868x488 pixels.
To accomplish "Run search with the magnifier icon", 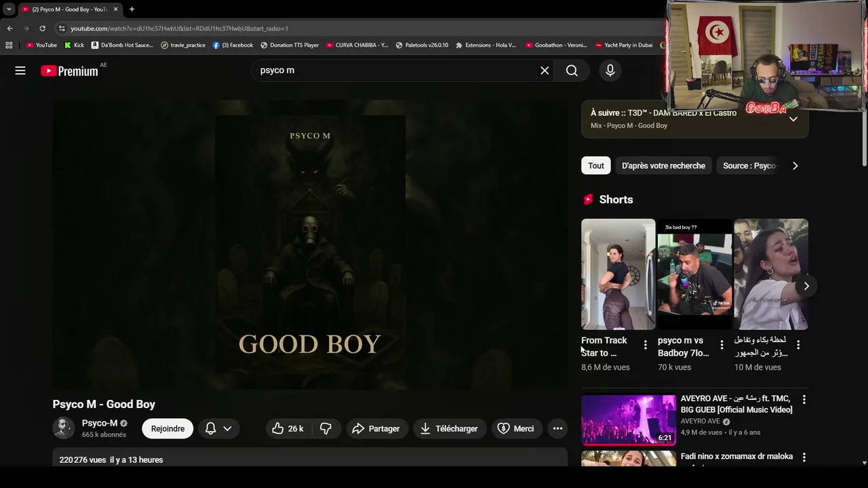I will click(x=572, y=70).
